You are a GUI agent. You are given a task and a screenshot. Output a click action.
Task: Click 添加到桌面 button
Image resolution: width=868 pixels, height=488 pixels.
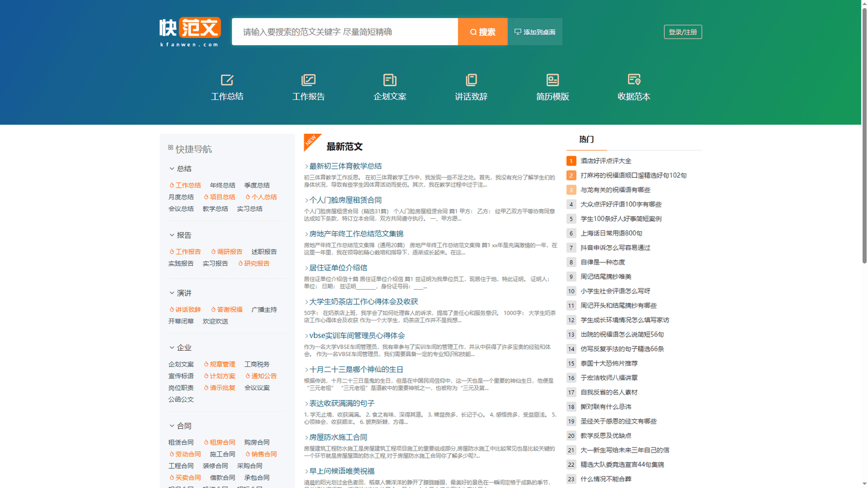pos(535,32)
